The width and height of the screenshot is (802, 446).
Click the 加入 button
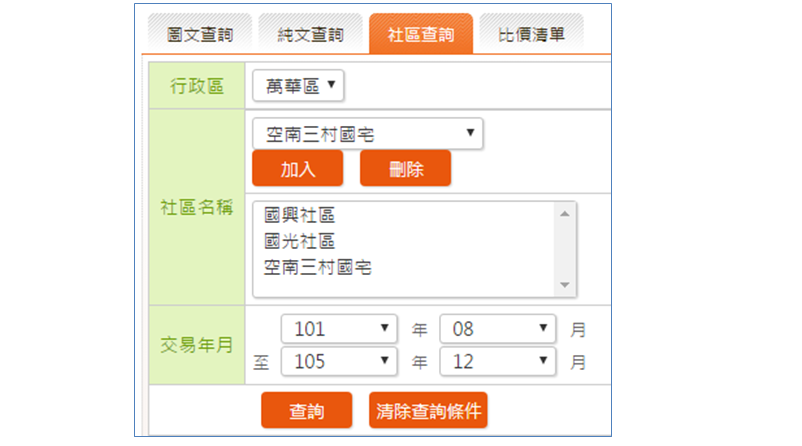[x=297, y=169]
